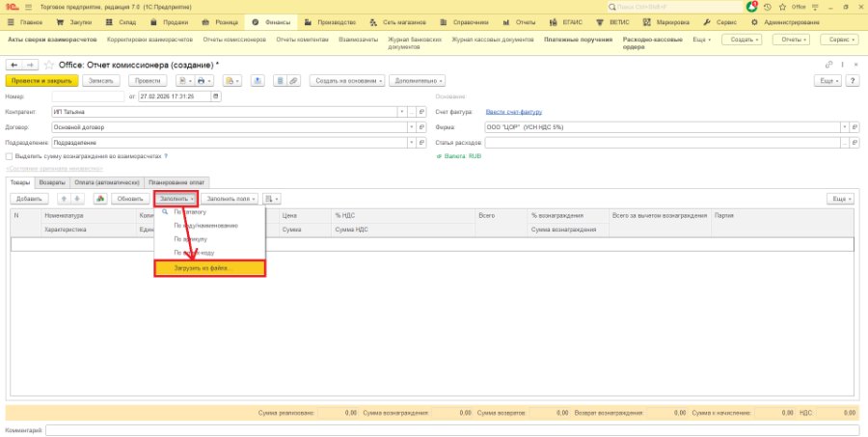The image size is (868, 437).
Task: Focus the search box in the title bar
Action: point(675,7)
